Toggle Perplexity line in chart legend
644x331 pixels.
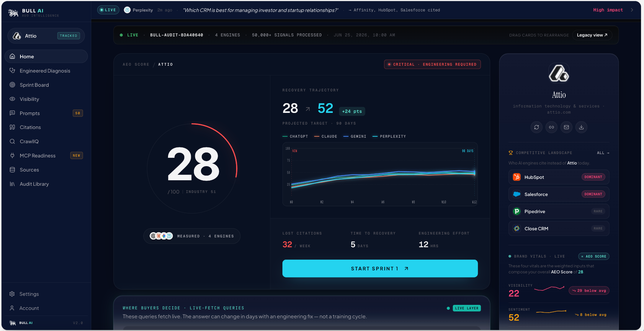tap(389, 136)
